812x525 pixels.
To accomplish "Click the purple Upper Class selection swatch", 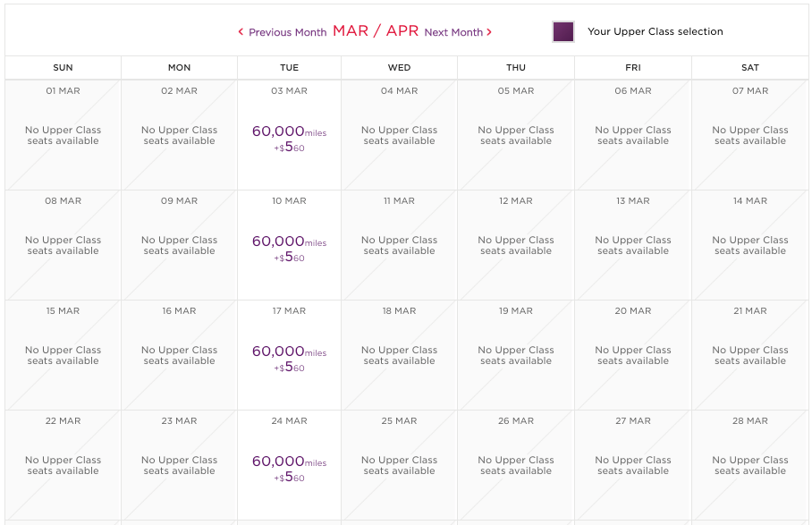I will pos(563,32).
